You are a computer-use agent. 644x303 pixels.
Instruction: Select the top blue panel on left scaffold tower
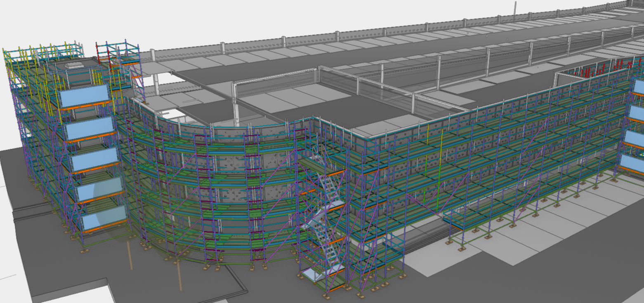[83, 96]
